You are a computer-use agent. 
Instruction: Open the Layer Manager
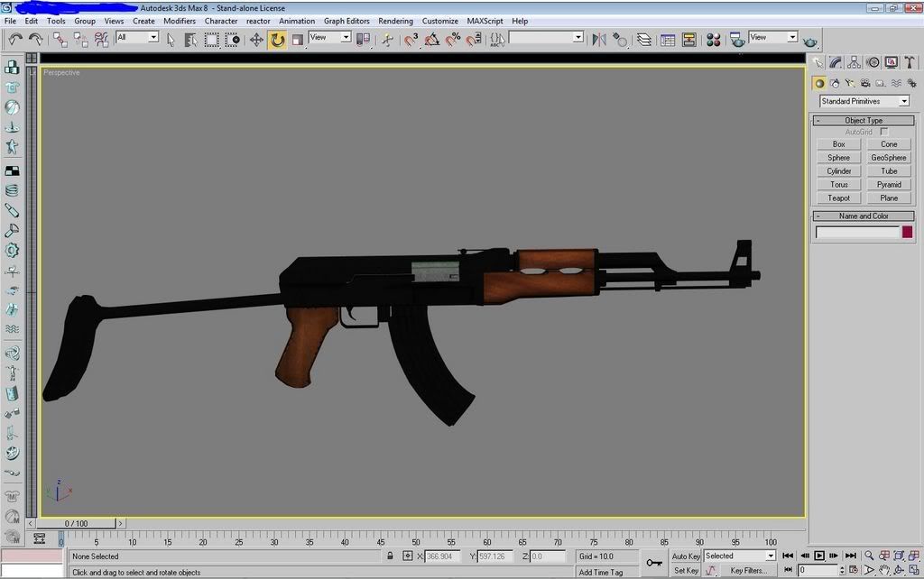644,39
